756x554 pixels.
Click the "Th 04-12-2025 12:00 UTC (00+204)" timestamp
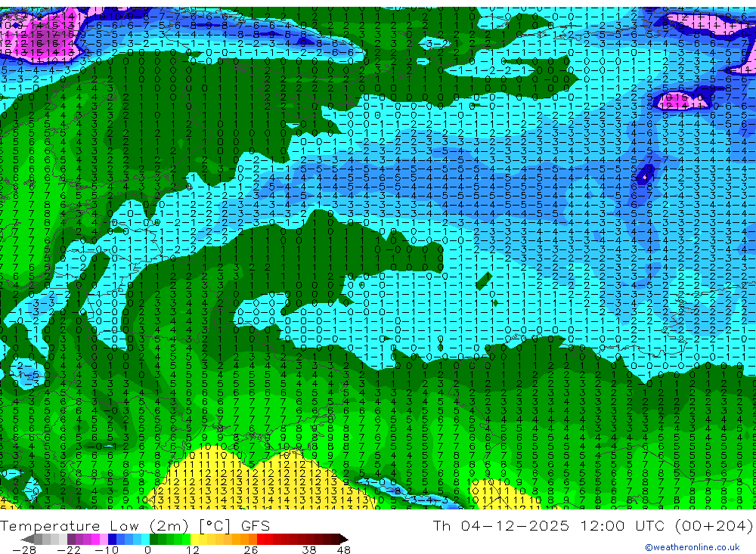tap(593, 525)
